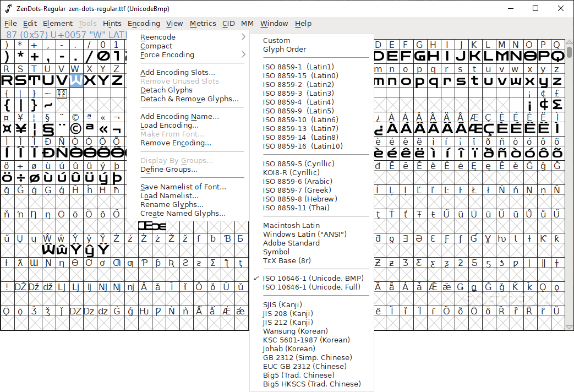This screenshot has width=574, height=392.
Task: Select ISO 8859-7 (Greek)
Action: 297,190
